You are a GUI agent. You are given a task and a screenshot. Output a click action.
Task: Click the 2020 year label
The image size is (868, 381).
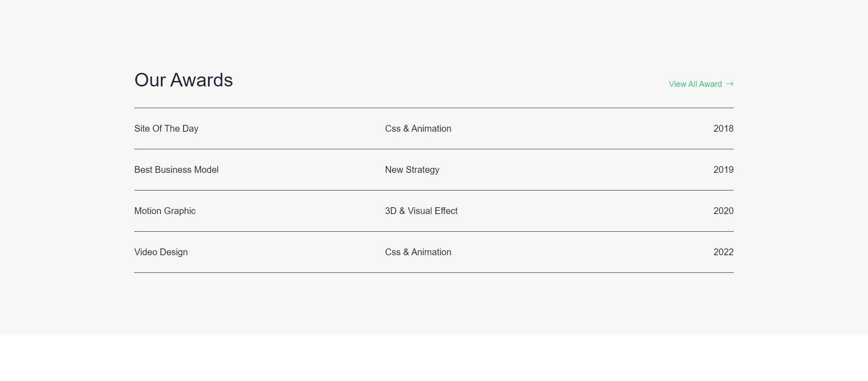point(723,211)
